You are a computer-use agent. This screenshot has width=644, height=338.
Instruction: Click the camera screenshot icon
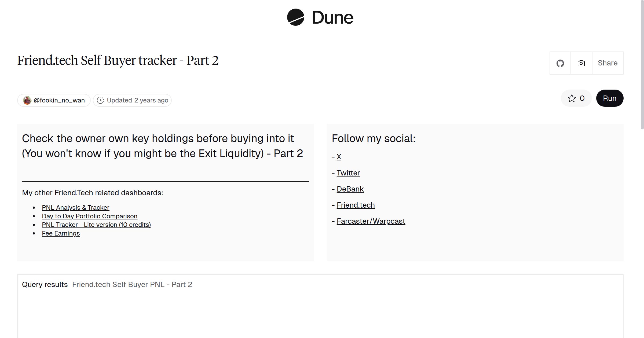pyautogui.click(x=581, y=63)
